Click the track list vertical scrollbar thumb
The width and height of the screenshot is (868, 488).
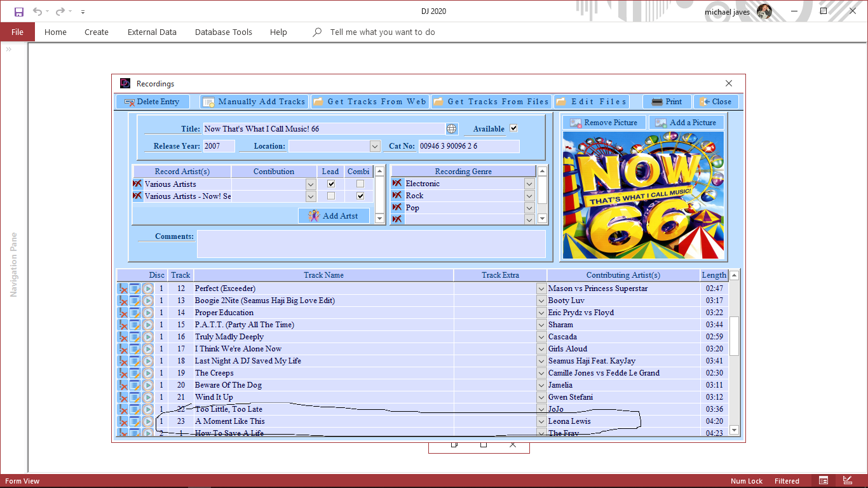[735, 335]
